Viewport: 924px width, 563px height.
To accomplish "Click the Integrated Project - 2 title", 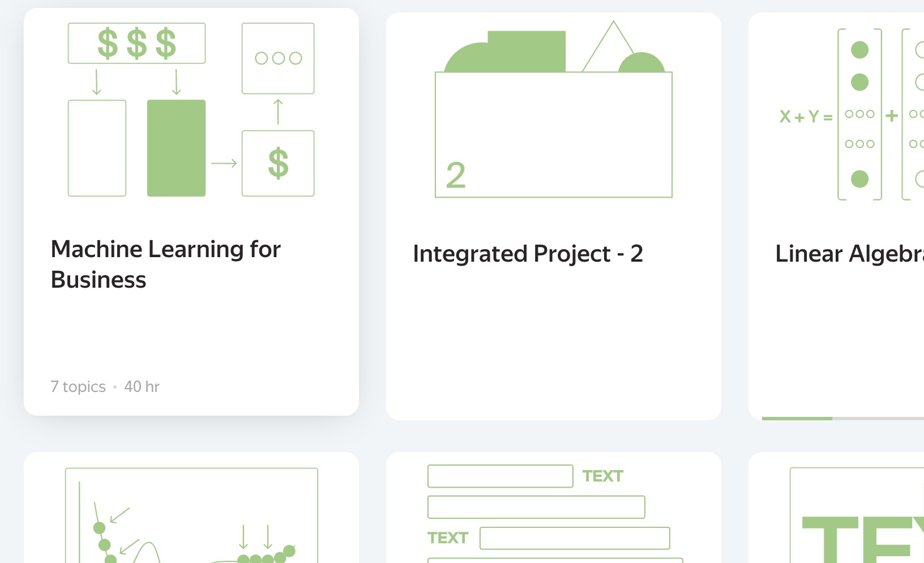I will pyautogui.click(x=528, y=254).
